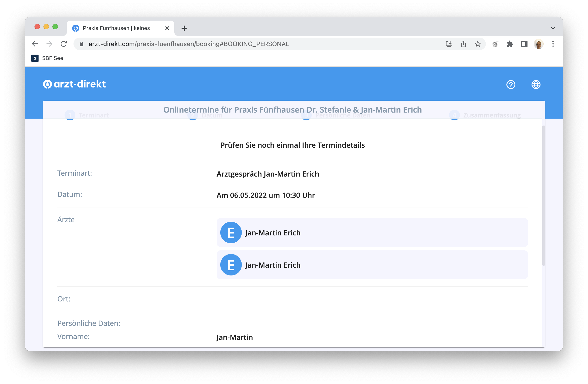Open the SBF See bookmark
The height and width of the screenshot is (384, 588).
coord(48,58)
